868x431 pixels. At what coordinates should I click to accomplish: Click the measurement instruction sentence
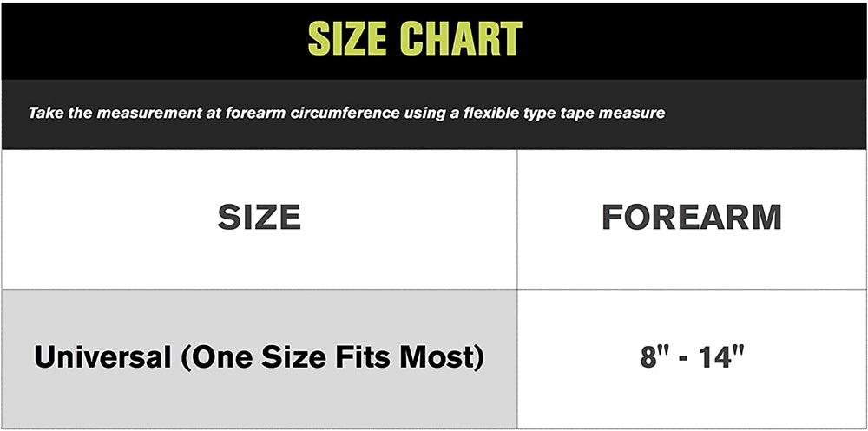[x=346, y=113]
